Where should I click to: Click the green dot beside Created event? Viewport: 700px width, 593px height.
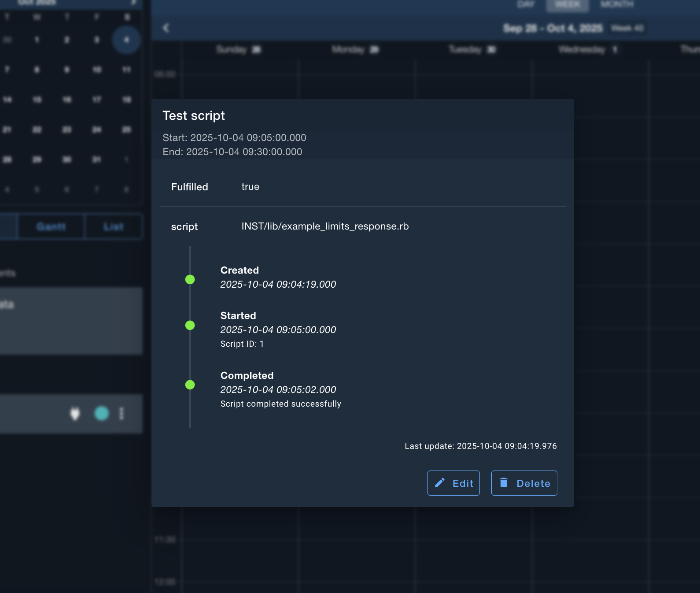(x=190, y=280)
